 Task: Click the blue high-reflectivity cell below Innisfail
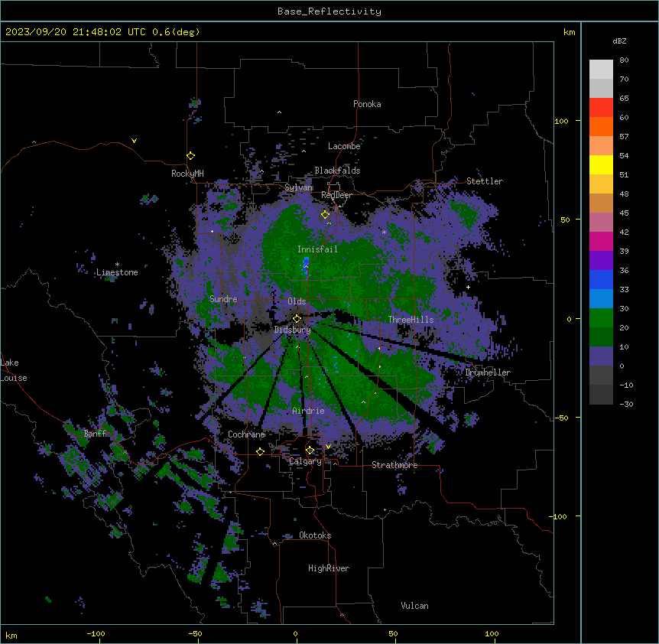(x=306, y=266)
